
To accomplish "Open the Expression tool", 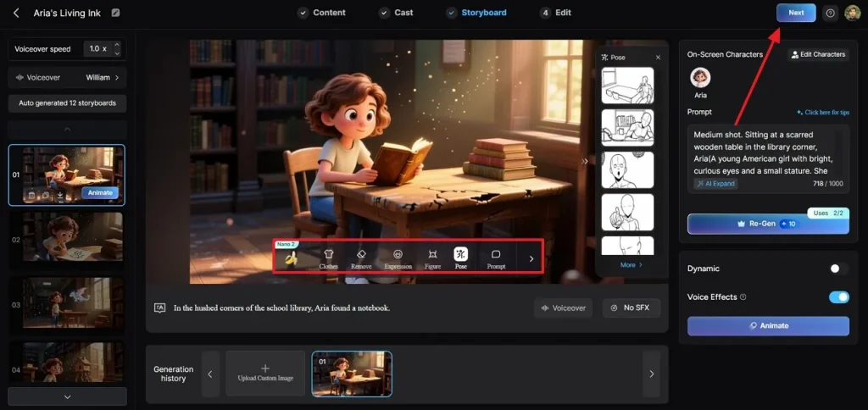I will [x=398, y=258].
